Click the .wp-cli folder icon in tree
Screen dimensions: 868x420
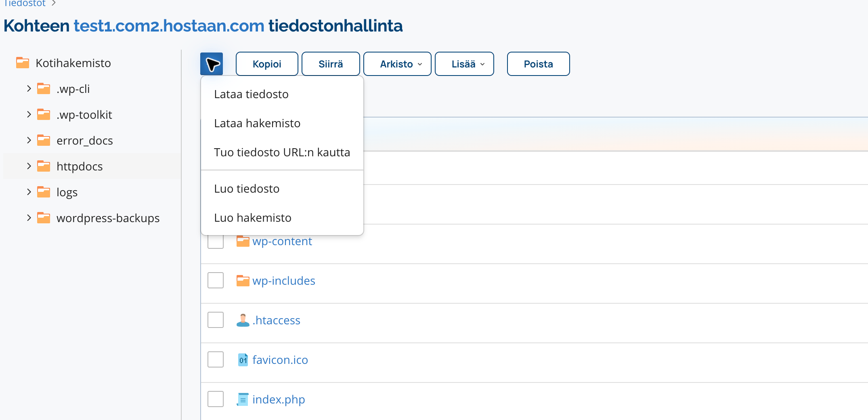pos(44,88)
